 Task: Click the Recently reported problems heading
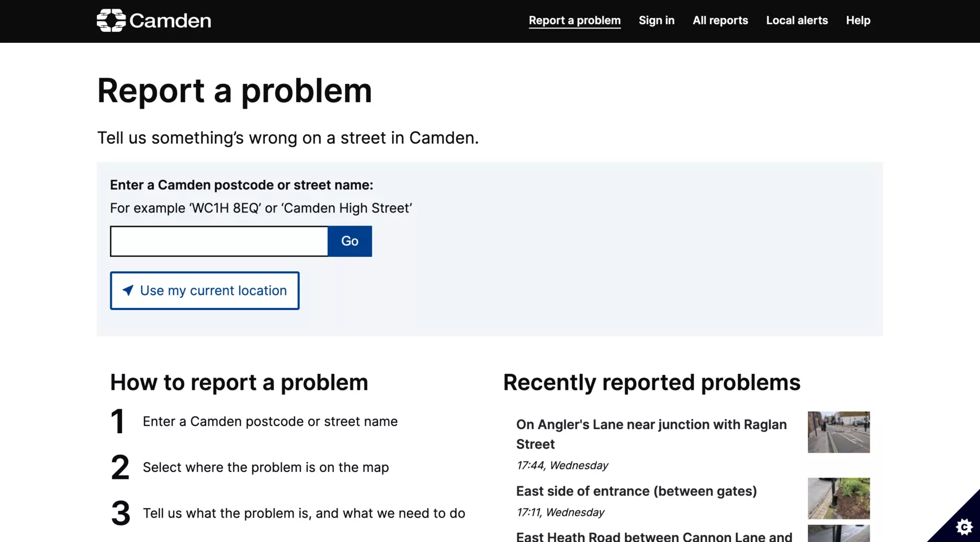[x=651, y=382]
